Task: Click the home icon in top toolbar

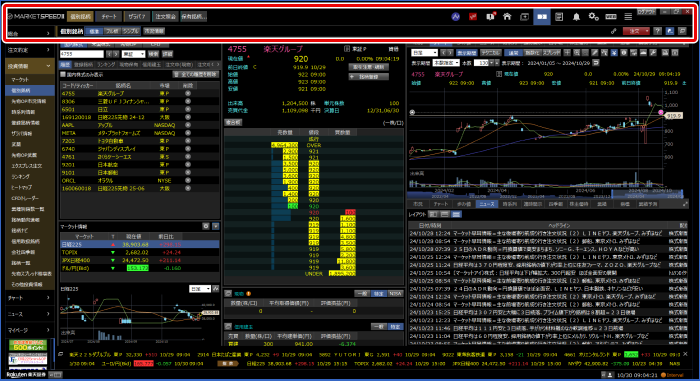Action: [x=507, y=17]
